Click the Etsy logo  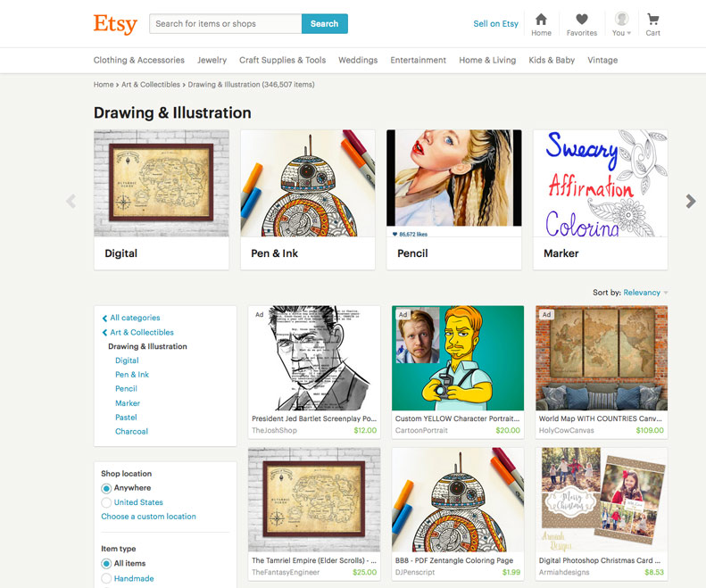coord(115,24)
